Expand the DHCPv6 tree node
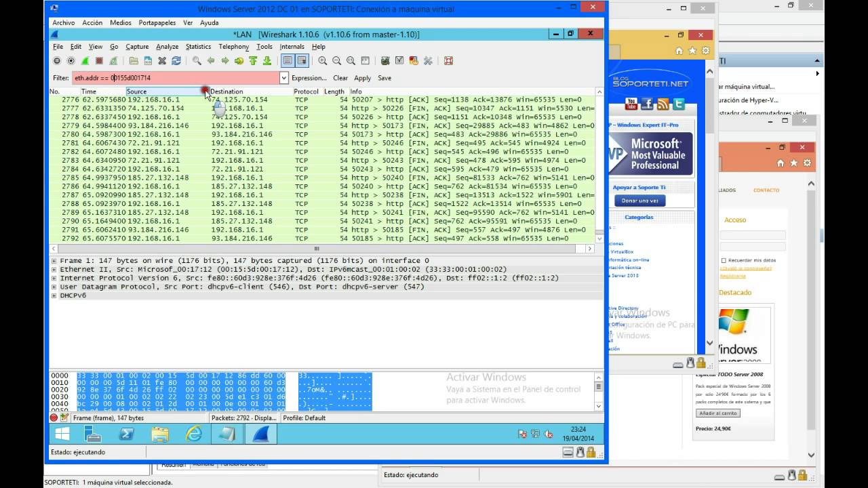 tap(54, 296)
